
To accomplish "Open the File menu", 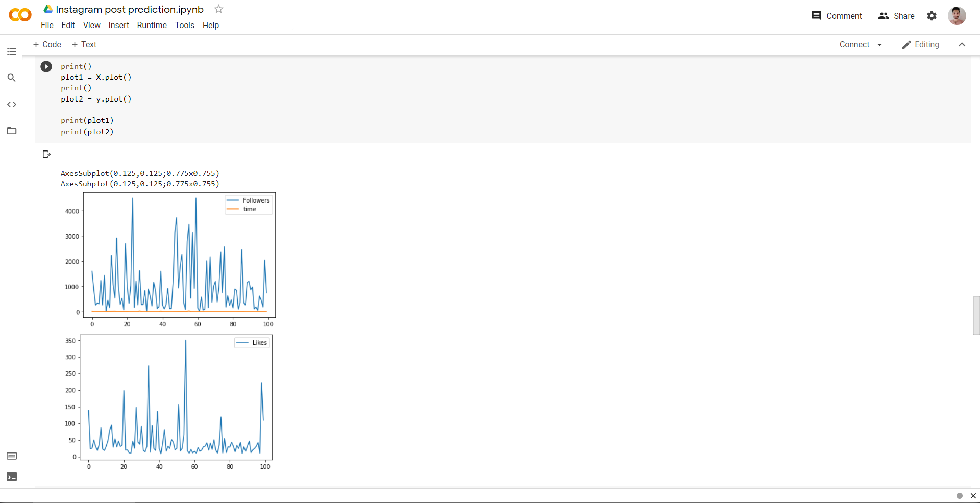I will coord(47,26).
